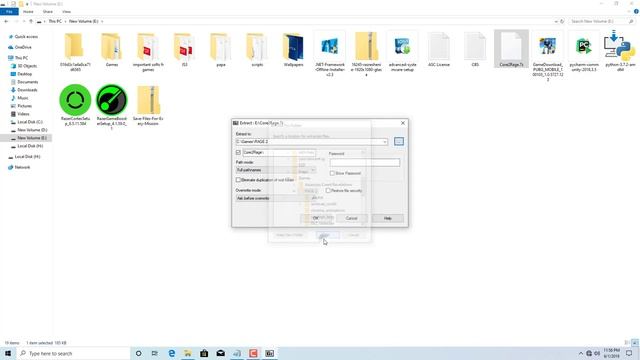This screenshot has height=360, width=640.
Task: Select Documents in the navigation pane
Action: 27,82
